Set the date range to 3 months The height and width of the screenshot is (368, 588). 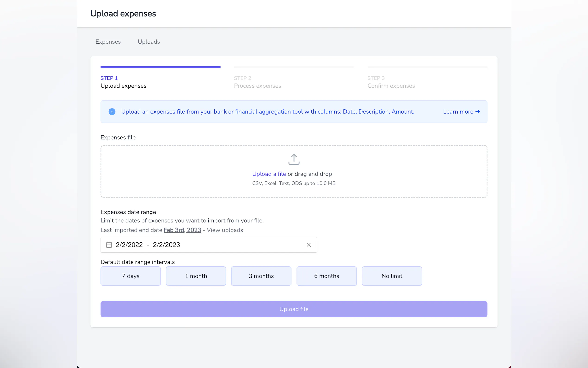pyautogui.click(x=261, y=276)
